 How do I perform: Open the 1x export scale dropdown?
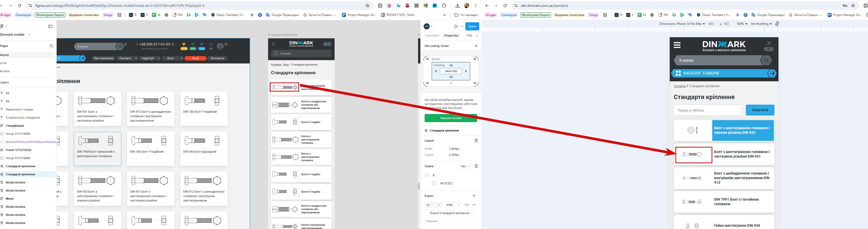(x=433, y=205)
